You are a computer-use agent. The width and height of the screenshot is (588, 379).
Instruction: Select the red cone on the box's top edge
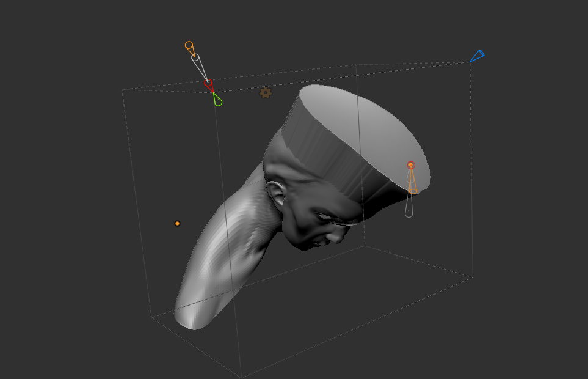click(209, 86)
